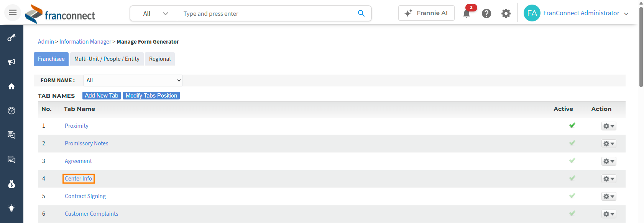Open the settings gear in header
This screenshot has height=223, width=644.
[x=506, y=13]
